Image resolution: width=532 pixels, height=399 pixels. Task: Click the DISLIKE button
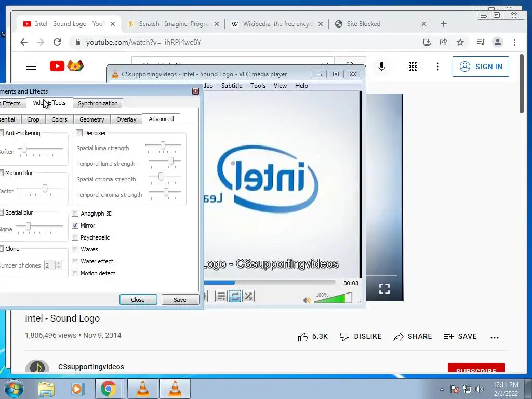point(361,337)
